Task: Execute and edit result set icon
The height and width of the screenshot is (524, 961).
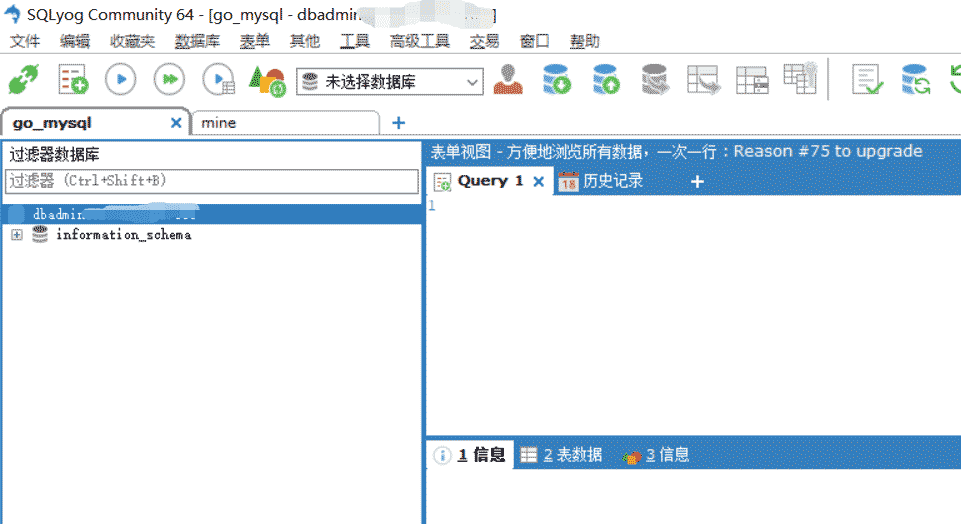Action: (x=219, y=80)
